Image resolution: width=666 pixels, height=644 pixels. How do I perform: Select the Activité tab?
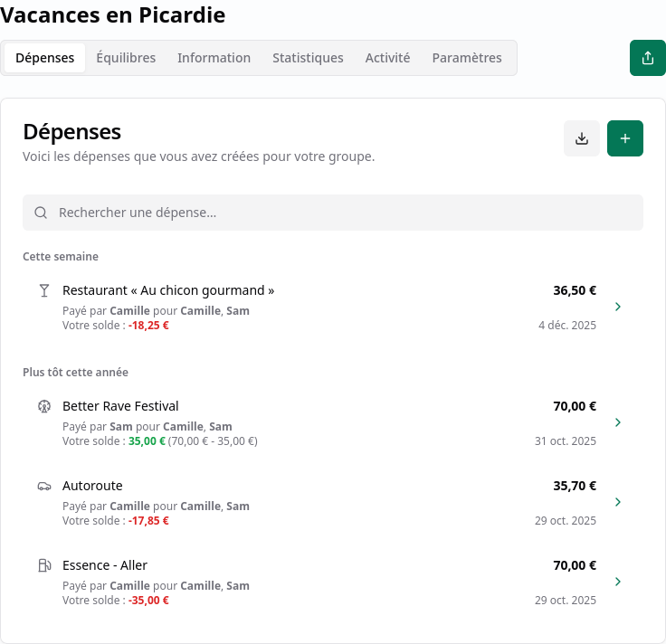[x=387, y=58]
